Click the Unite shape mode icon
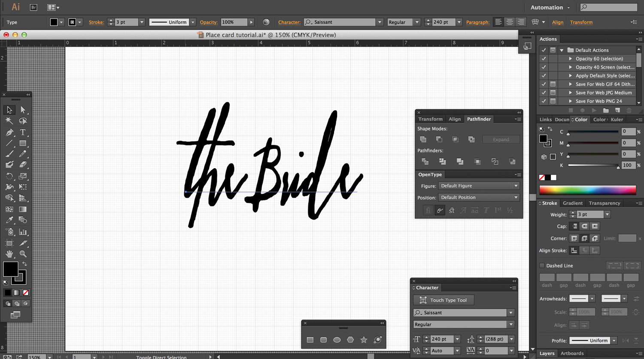This screenshot has width=644, height=359. [x=423, y=139]
